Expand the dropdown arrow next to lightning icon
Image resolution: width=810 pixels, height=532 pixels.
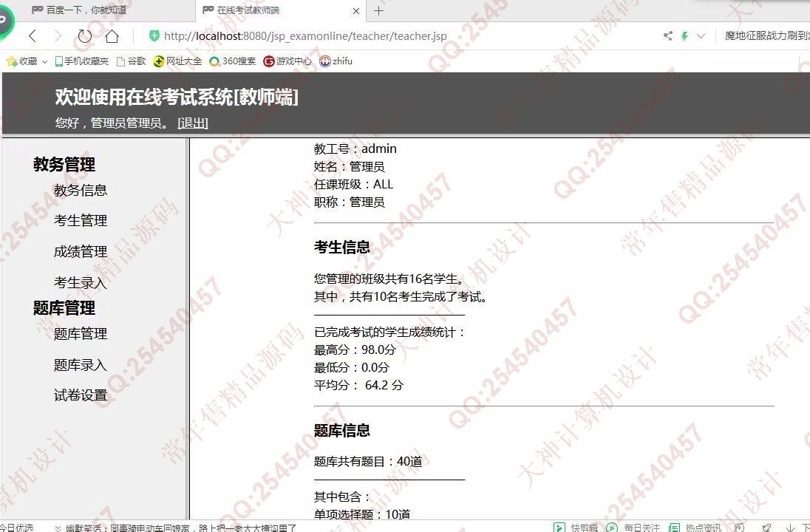701,36
